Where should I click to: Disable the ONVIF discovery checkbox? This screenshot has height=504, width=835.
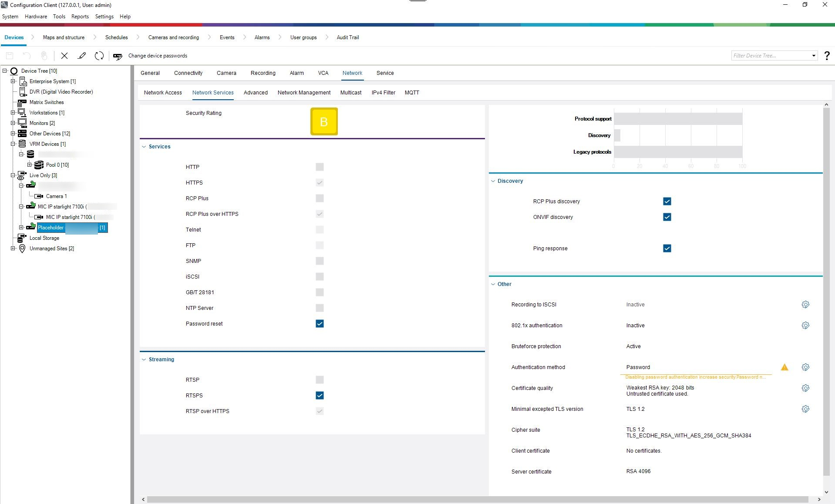tap(667, 217)
